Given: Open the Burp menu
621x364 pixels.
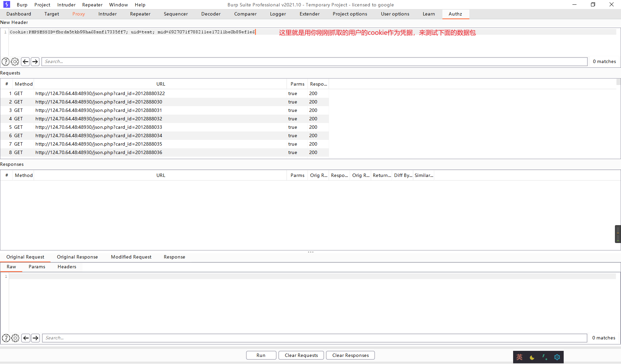Looking at the screenshot, I should tap(22, 5).
